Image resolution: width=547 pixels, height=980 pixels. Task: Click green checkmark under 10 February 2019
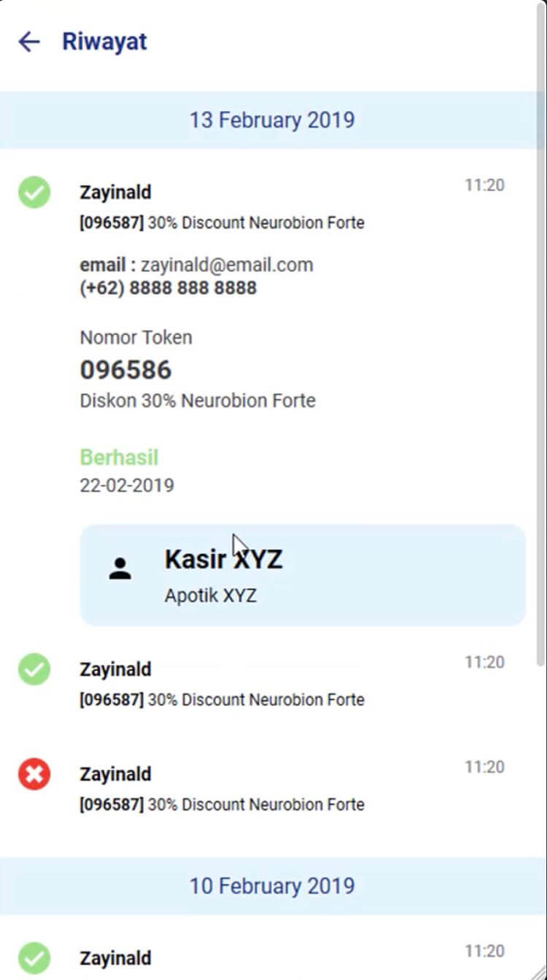(x=34, y=958)
